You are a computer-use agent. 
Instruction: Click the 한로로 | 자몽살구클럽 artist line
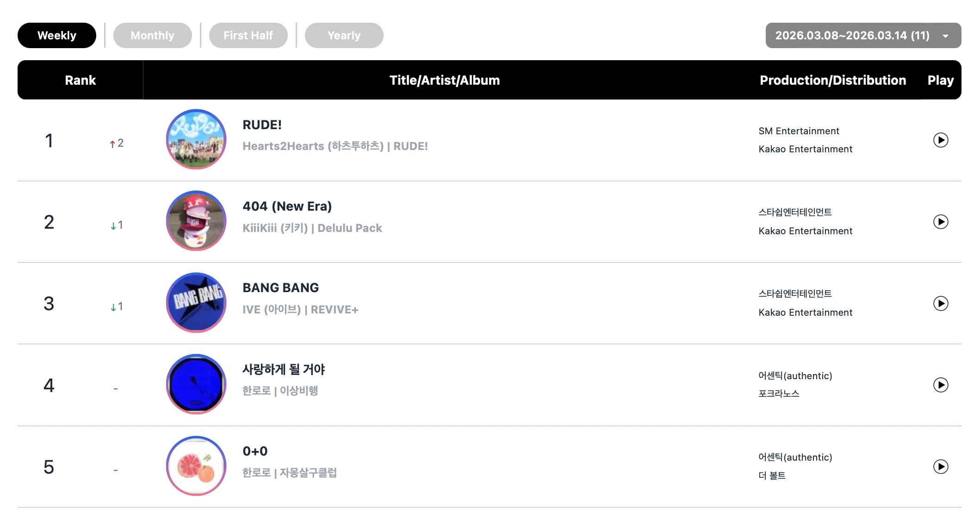point(289,473)
